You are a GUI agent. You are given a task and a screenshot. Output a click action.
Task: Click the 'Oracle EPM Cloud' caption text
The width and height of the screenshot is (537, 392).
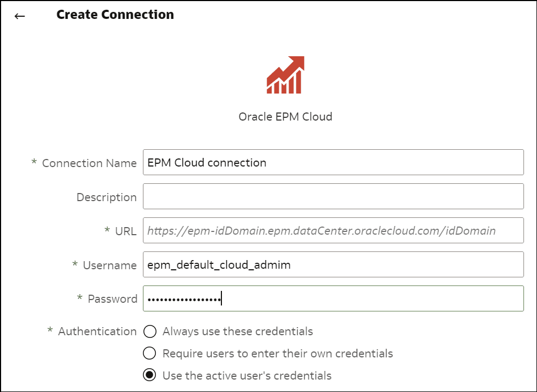pos(285,117)
